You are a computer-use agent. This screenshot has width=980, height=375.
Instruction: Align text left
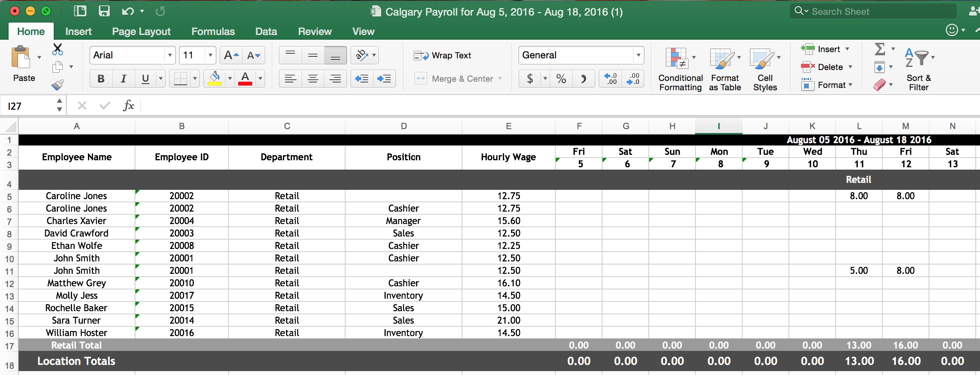[x=290, y=79]
